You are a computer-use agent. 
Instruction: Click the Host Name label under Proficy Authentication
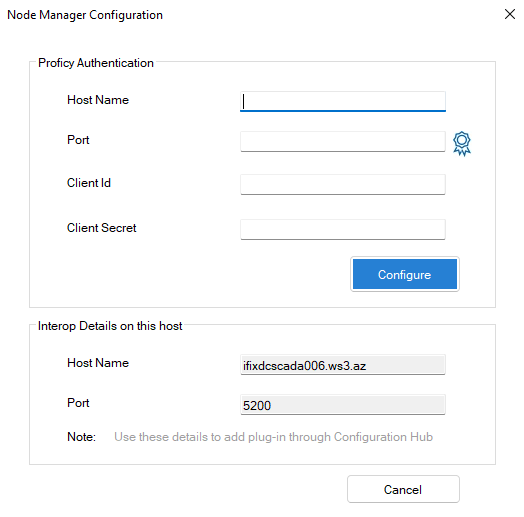click(x=98, y=100)
